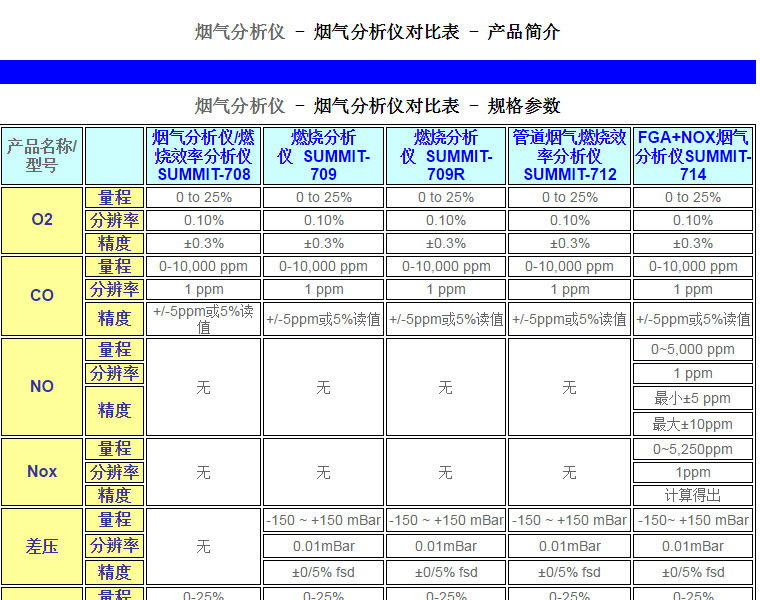Select SUMMIT-714 差压 range '-150~ +150 mBar'
The height and width of the screenshot is (600, 760).
click(x=693, y=520)
